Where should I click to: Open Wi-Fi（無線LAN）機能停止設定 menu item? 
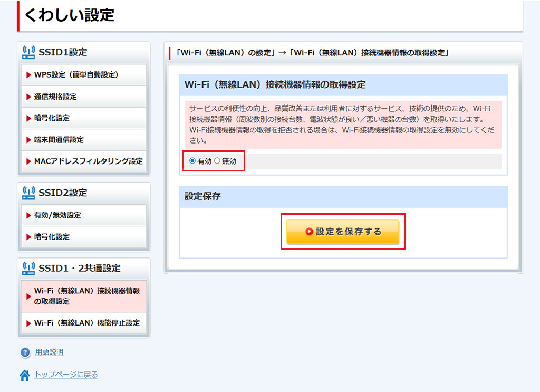[x=86, y=323]
